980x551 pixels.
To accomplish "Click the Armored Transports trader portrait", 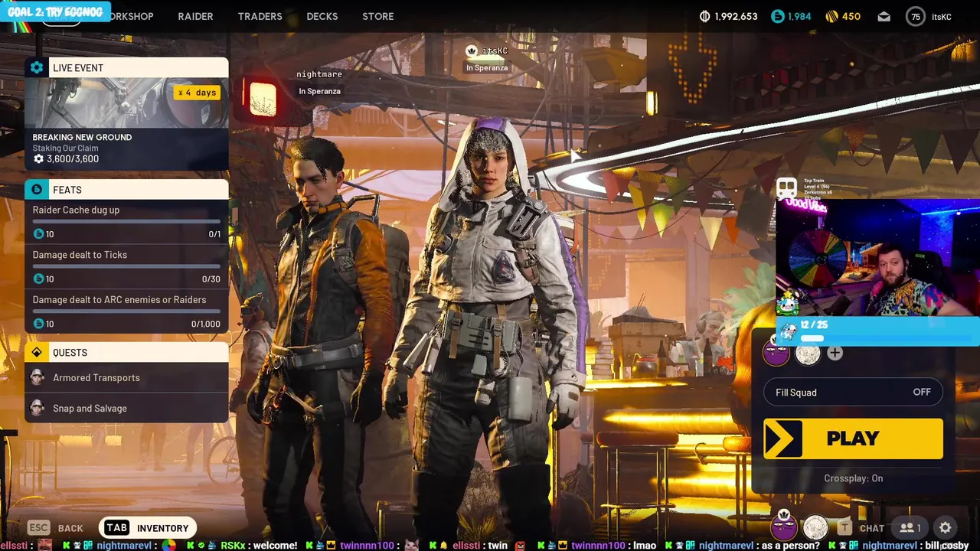I will coord(37,377).
